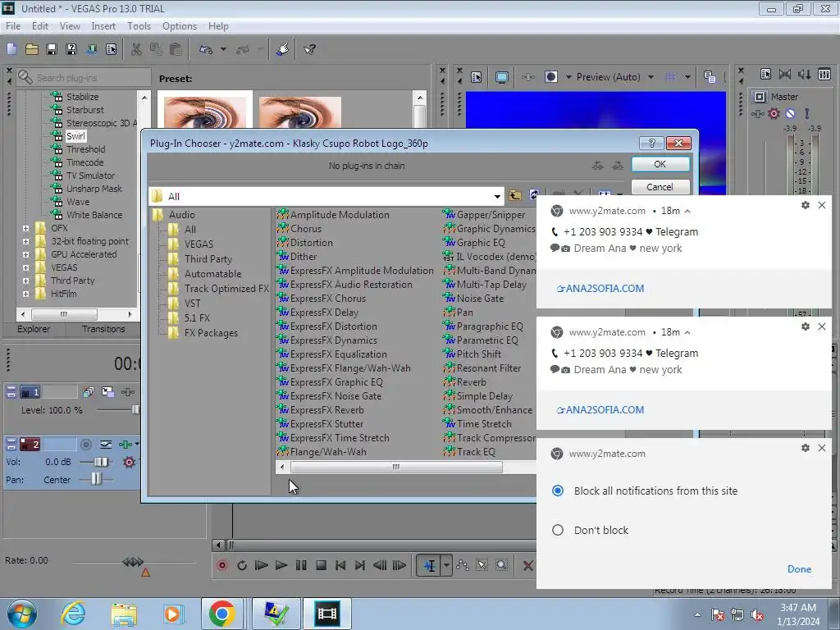Click the Loop playback icon

tap(242, 565)
